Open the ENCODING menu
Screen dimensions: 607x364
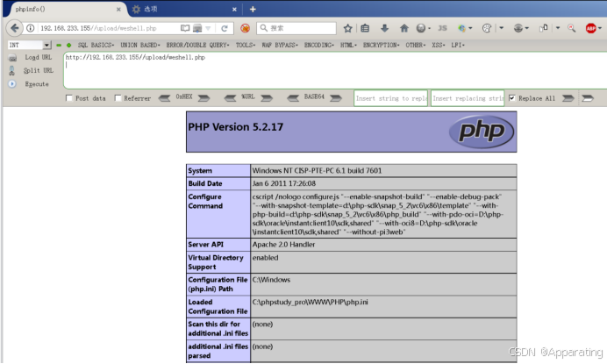319,46
